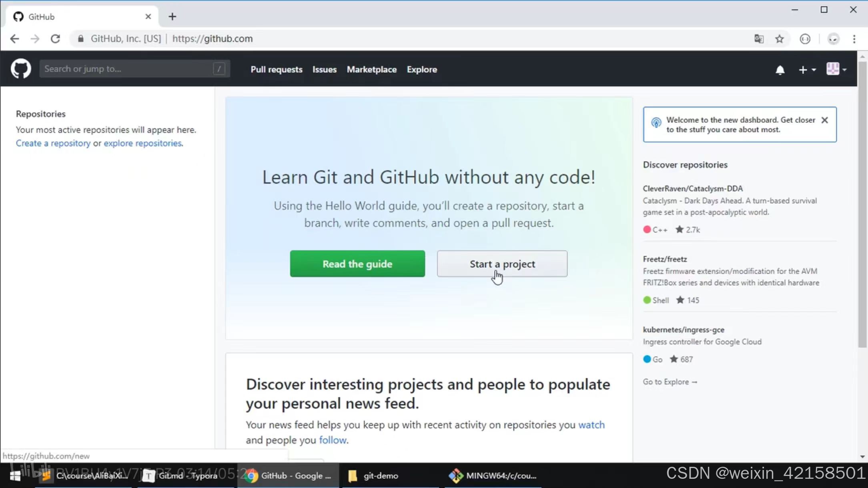Click the watch link in news feed text
868x488 pixels.
[591, 424]
